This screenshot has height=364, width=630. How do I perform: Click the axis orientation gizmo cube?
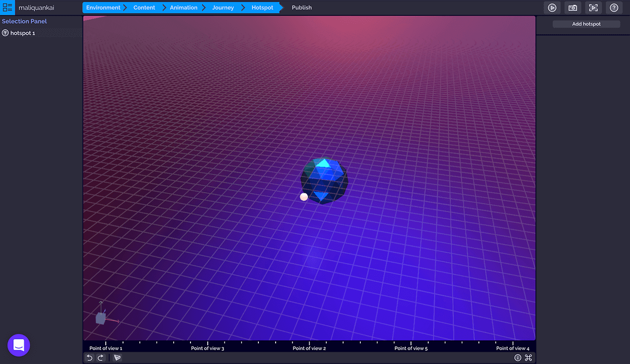[x=101, y=318]
